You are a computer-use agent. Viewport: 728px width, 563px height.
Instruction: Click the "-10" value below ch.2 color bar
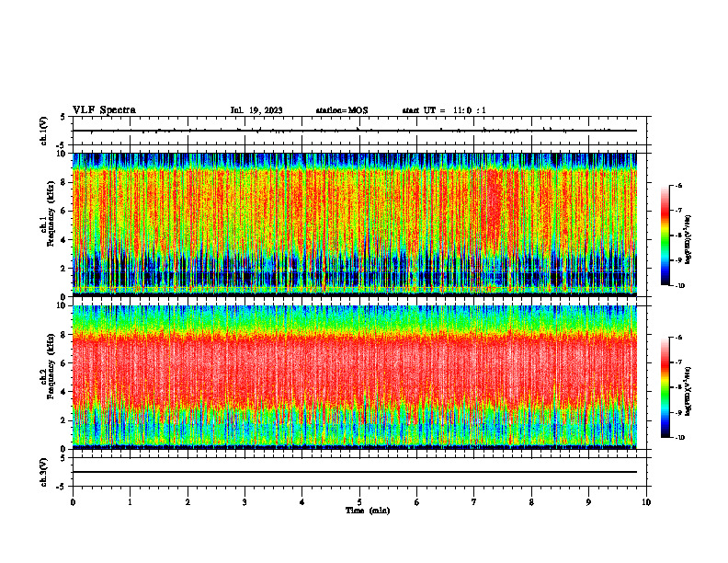[679, 438]
